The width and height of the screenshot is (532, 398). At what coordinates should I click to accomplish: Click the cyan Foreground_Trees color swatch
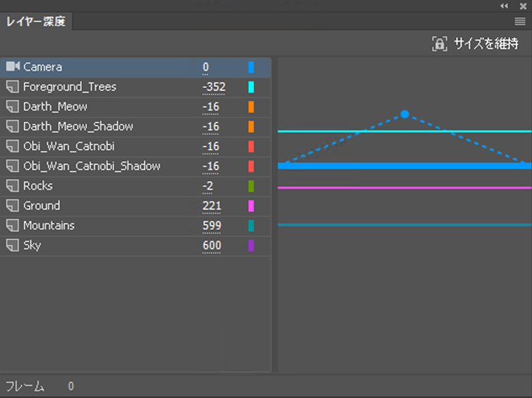click(251, 88)
